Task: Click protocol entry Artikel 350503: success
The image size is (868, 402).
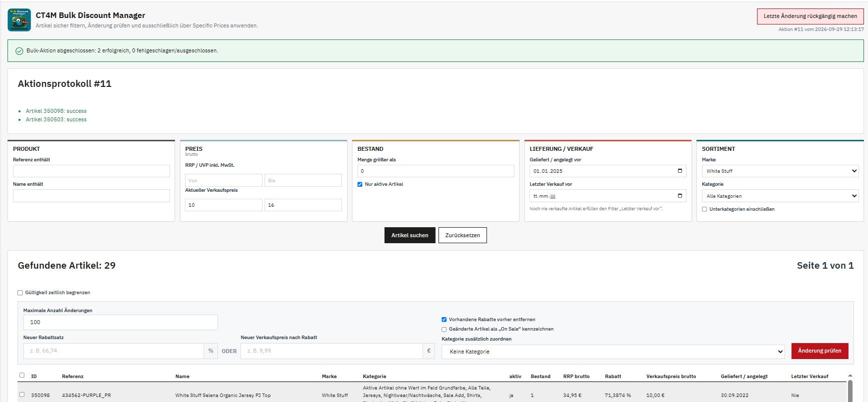Action: (56, 119)
